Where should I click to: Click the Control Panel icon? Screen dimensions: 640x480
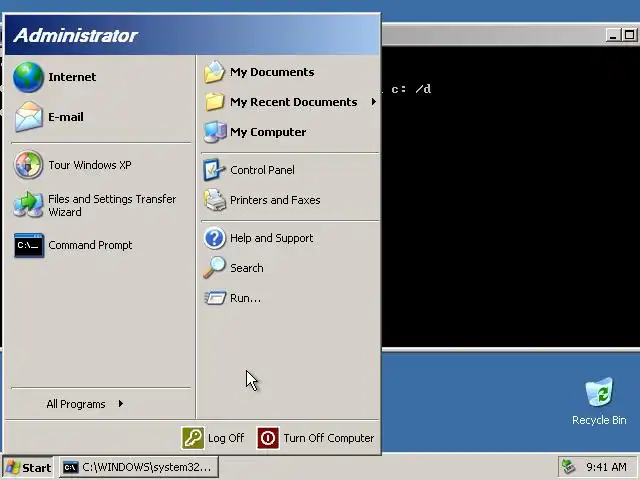click(x=214, y=170)
